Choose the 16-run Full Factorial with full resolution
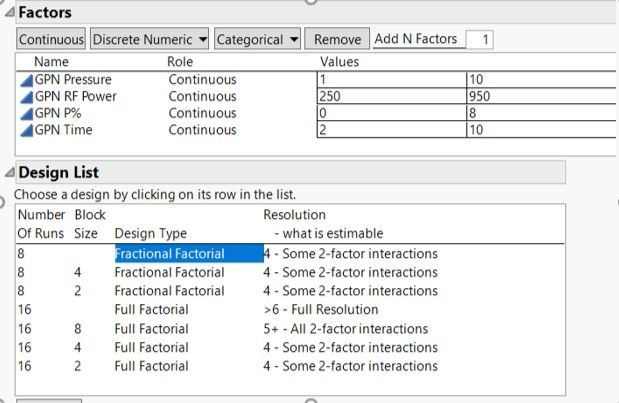Image resolution: width=619 pixels, height=403 pixels. tap(151, 310)
